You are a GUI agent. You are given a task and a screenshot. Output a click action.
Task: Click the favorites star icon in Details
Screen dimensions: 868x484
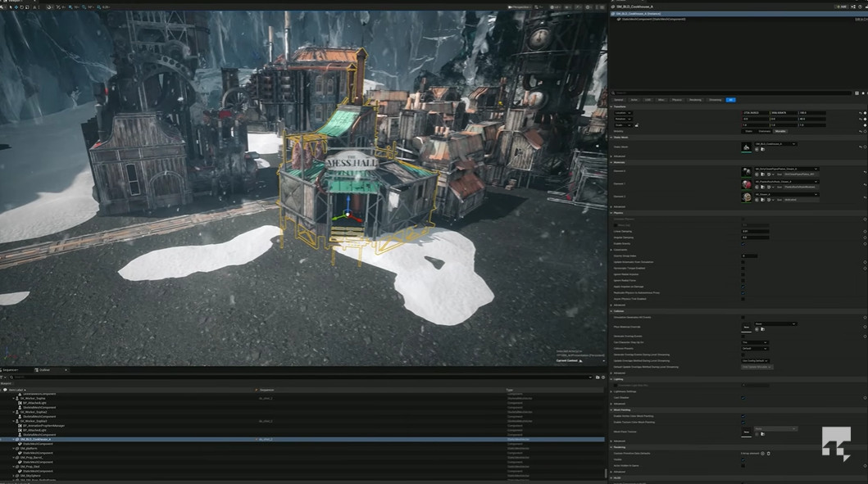point(862,93)
